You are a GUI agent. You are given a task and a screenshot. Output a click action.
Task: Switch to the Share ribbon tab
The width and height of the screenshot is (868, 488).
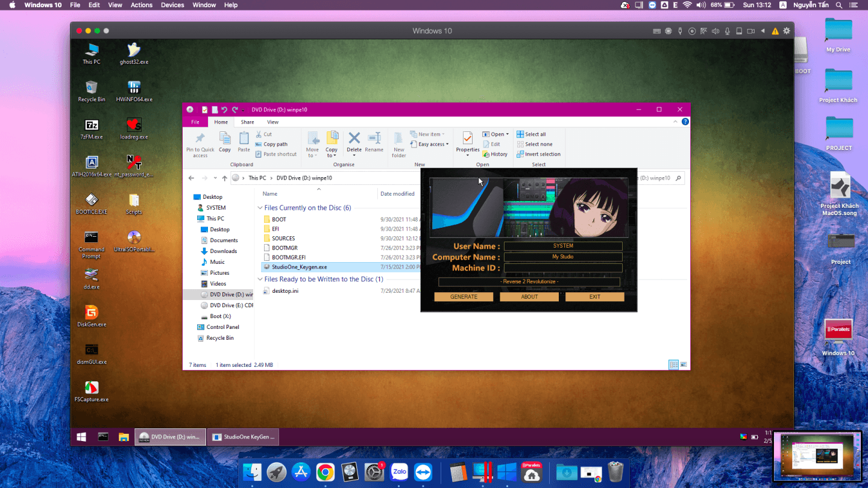247,122
